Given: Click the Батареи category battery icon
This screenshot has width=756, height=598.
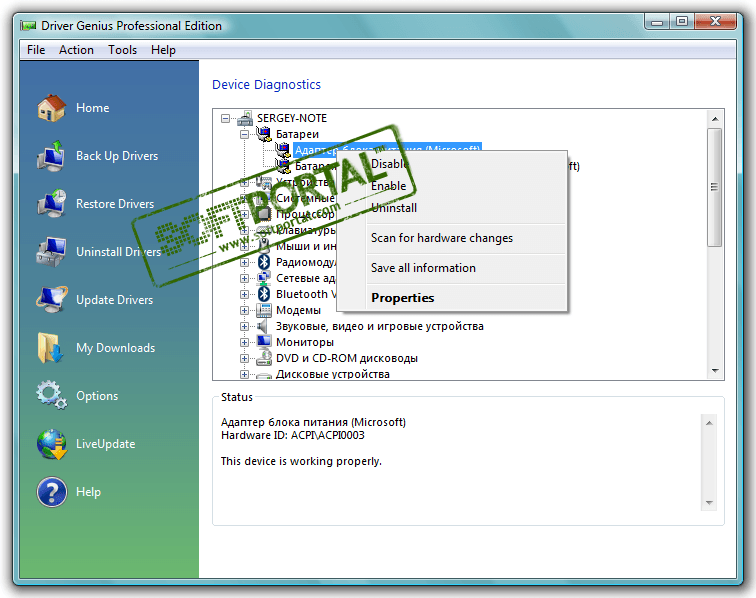Looking at the screenshot, I should [x=264, y=134].
